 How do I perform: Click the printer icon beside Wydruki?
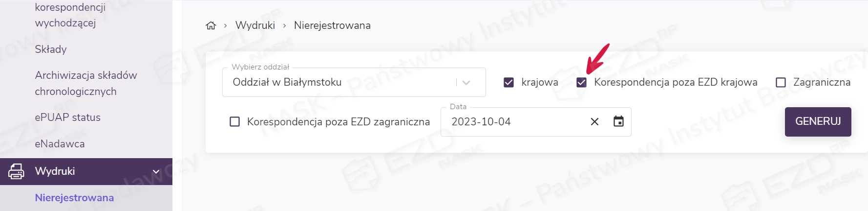click(16, 171)
